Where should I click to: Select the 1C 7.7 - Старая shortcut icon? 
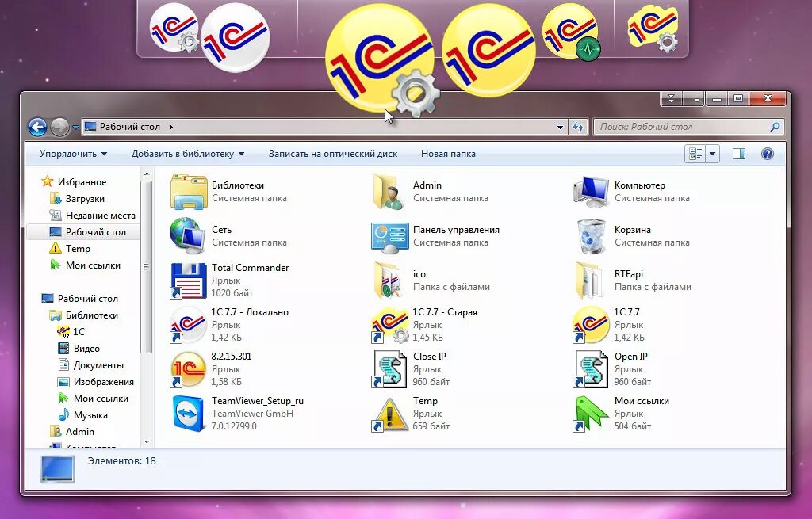389,325
